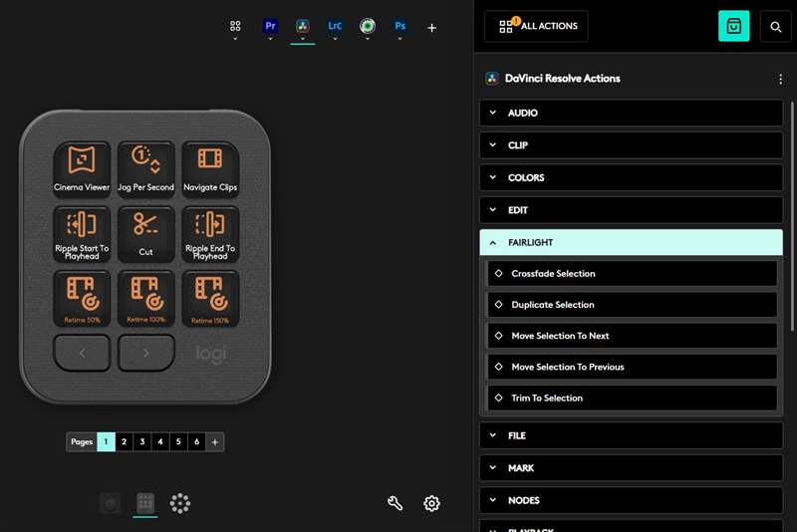Viewport: 797px width, 532px height.
Task: Open the marketplace shopping bag button
Action: (733, 26)
